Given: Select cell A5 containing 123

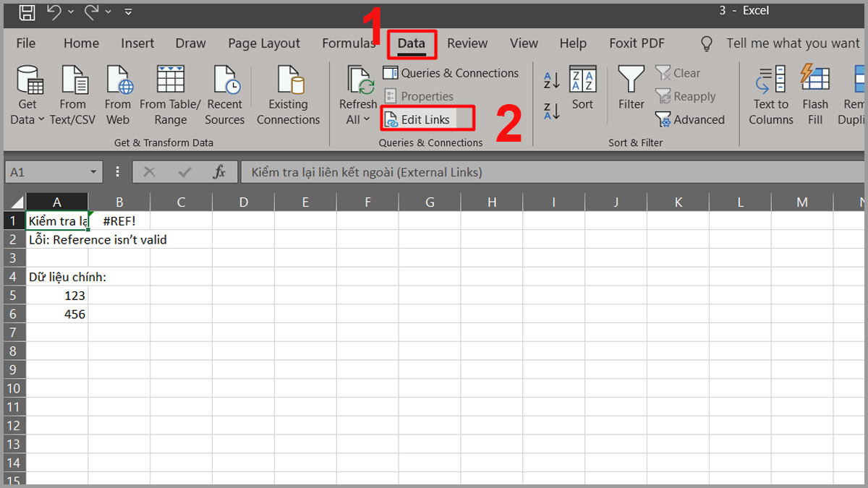Looking at the screenshot, I should point(57,295).
